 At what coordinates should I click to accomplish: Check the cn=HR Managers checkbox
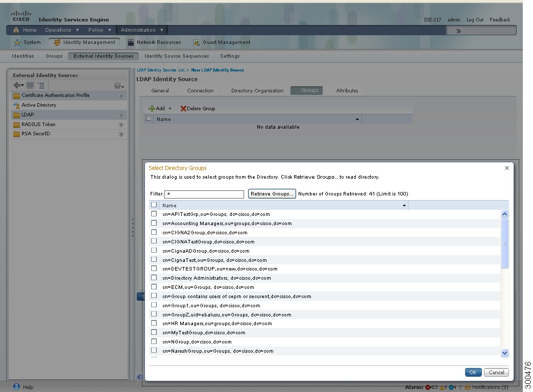154,323
